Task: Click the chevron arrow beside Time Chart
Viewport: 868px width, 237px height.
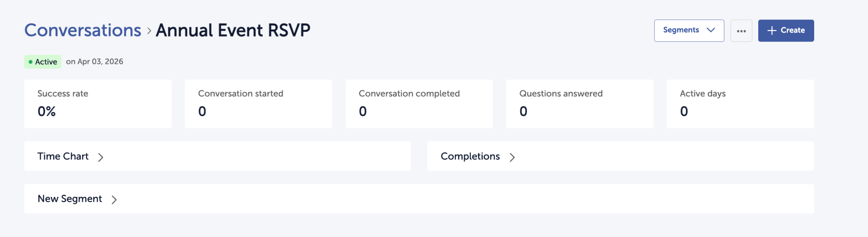Action: pos(101,157)
